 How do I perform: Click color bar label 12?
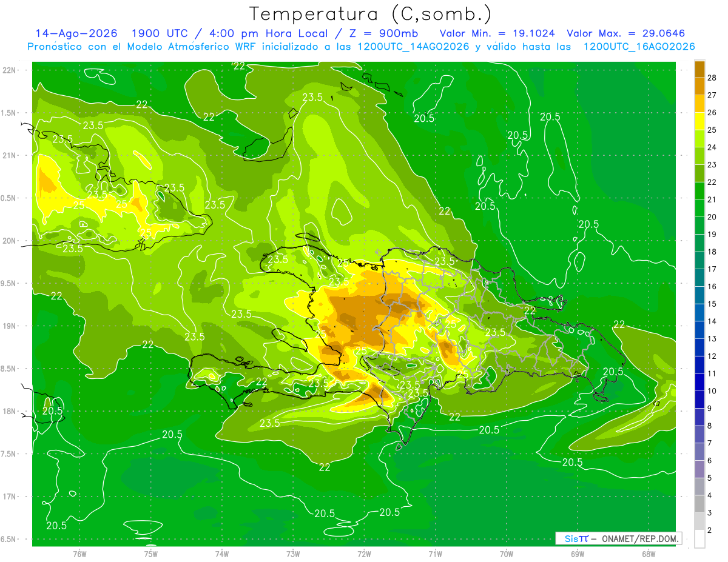pos(712,356)
